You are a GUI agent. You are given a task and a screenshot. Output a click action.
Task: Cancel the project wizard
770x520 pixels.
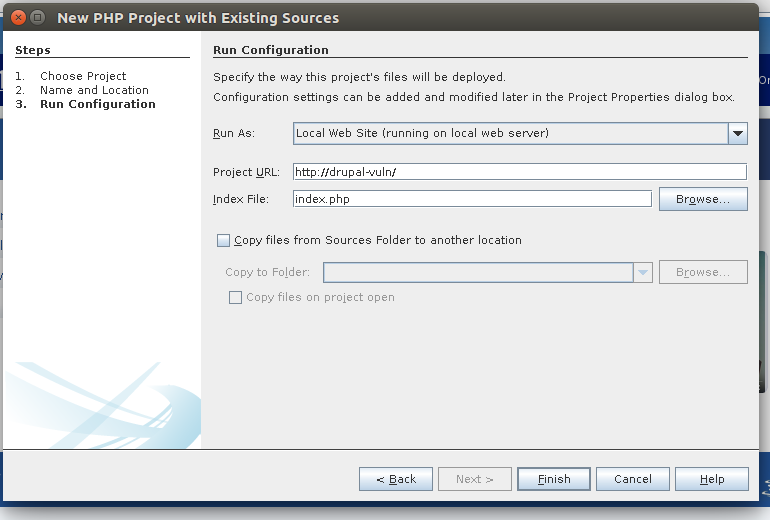pyautogui.click(x=632, y=479)
